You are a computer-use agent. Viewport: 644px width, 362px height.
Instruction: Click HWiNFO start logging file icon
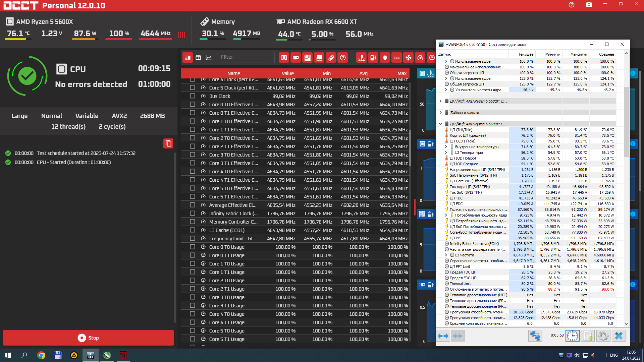pos(588,336)
